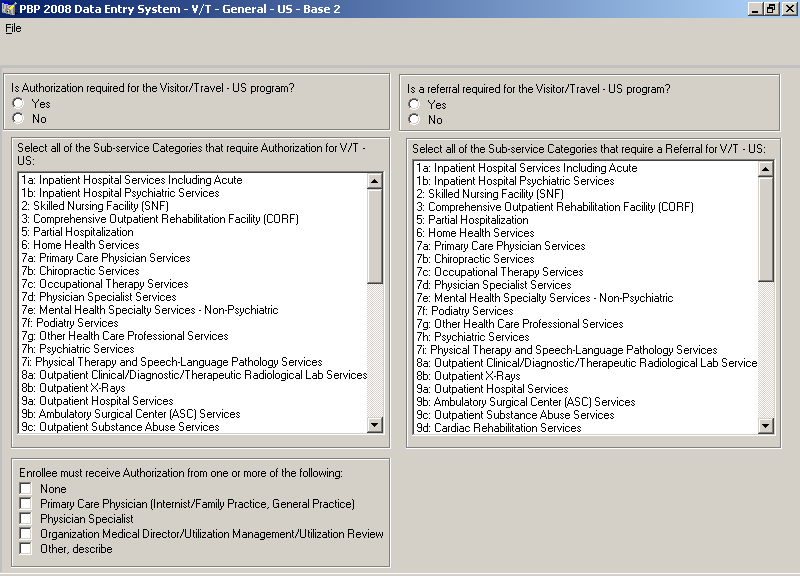The width and height of the screenshot is (800, 576).
Task: Select 9b: Ambulatory Surgical Center in Authorization list
Action: click(x=193, y=414)
